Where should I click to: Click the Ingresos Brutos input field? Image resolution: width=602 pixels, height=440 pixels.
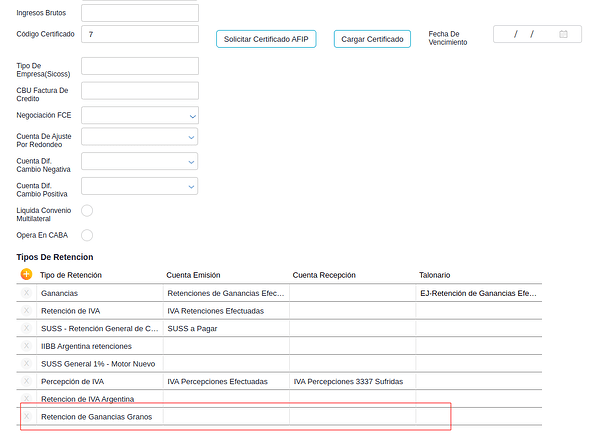tap(140, 13)
